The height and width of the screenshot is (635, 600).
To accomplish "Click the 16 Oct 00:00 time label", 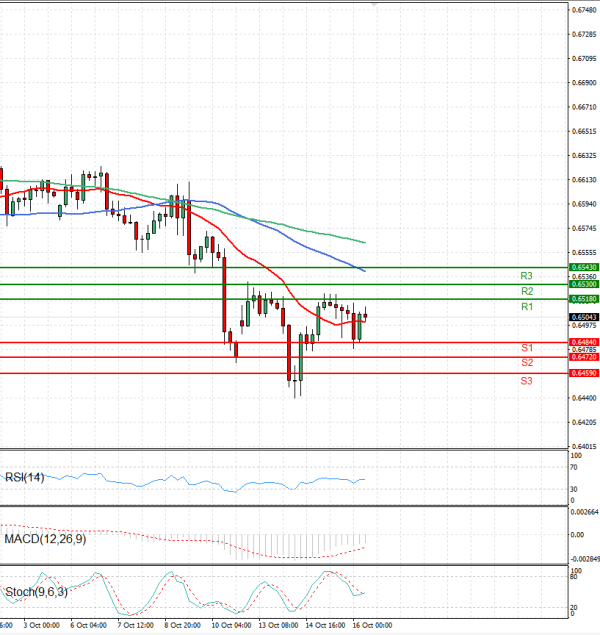I will (374, 625).
